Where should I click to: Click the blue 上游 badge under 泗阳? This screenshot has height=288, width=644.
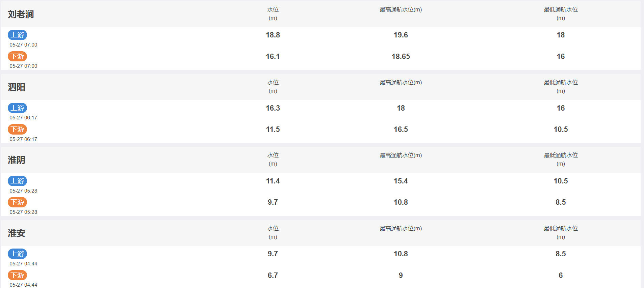coord(18,108)
